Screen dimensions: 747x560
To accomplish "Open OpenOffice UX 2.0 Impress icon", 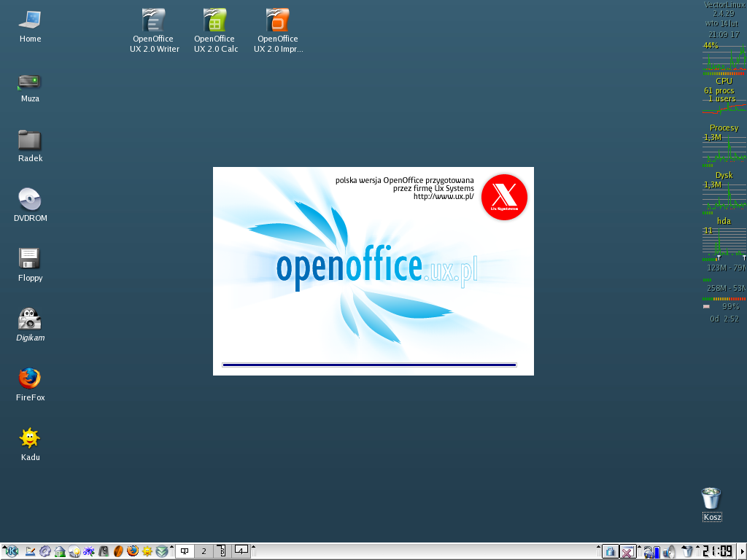I will pos(278,20).
